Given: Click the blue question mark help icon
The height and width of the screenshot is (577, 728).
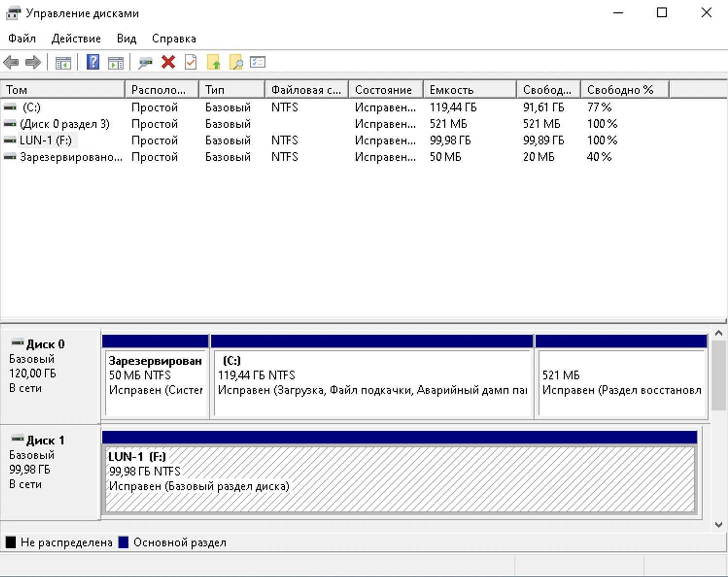Looking at the screenshot, I should pos(92,62).
